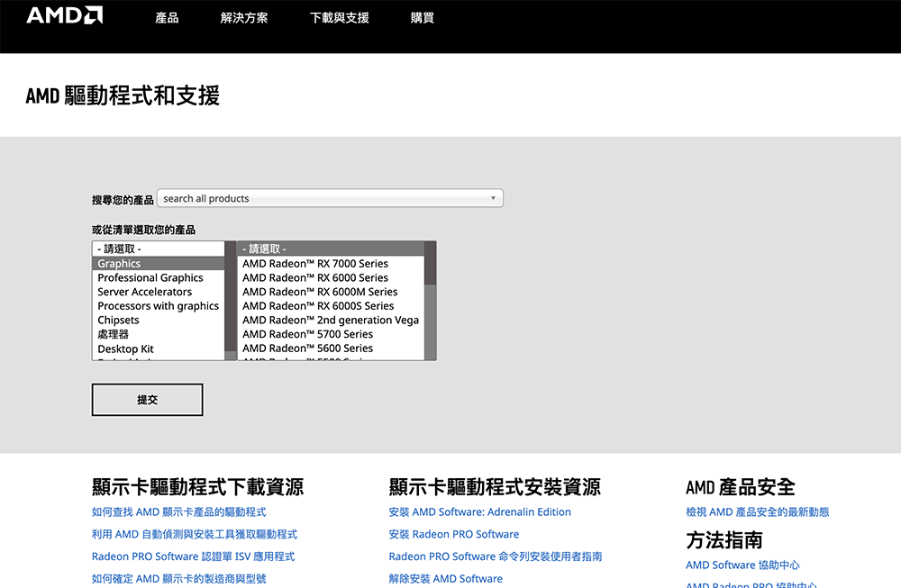Choose AMD Radeon RX 6000 Series

coord(331,278)
